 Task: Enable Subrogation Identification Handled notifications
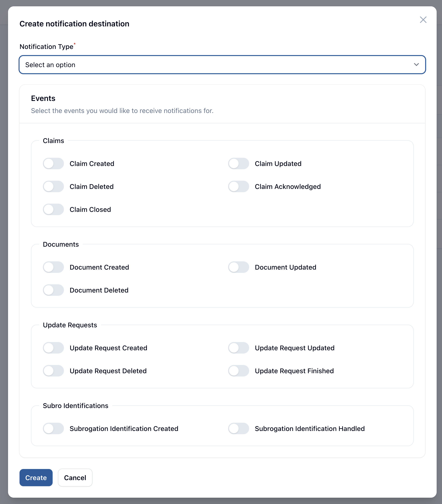pyautogui.click(x=238, y=429)
